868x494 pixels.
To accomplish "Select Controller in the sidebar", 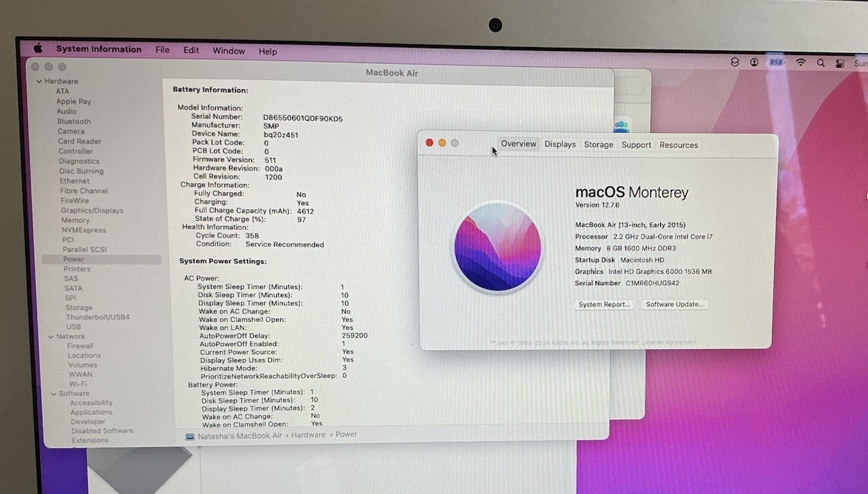I will tap(76, 151).
